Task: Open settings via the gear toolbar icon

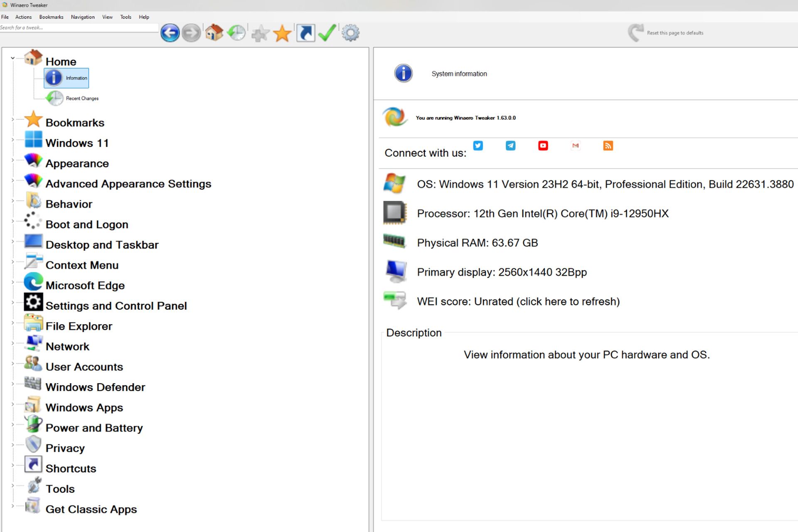Action: (x=350, y=33)
